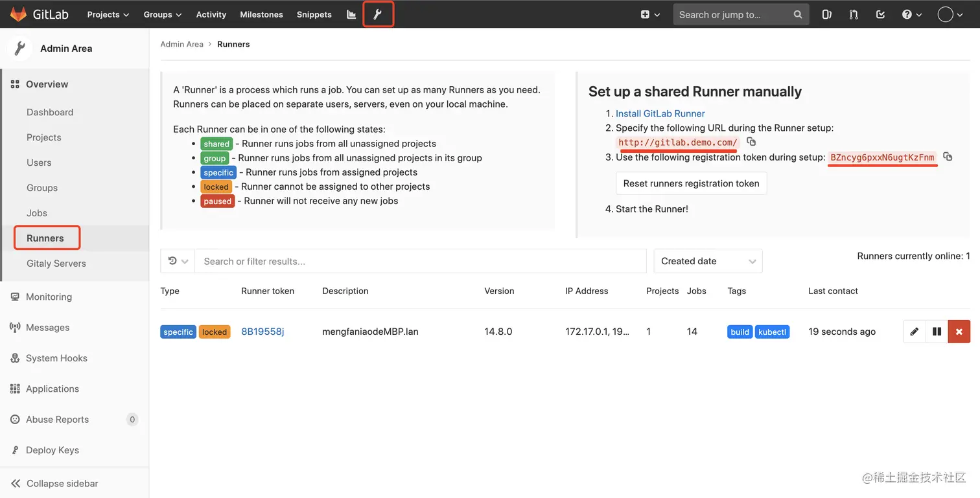Click the Deploy Keys key icon
Image resolution: width=980 pixels, height=498 pixels.
[x=15, y=450]
